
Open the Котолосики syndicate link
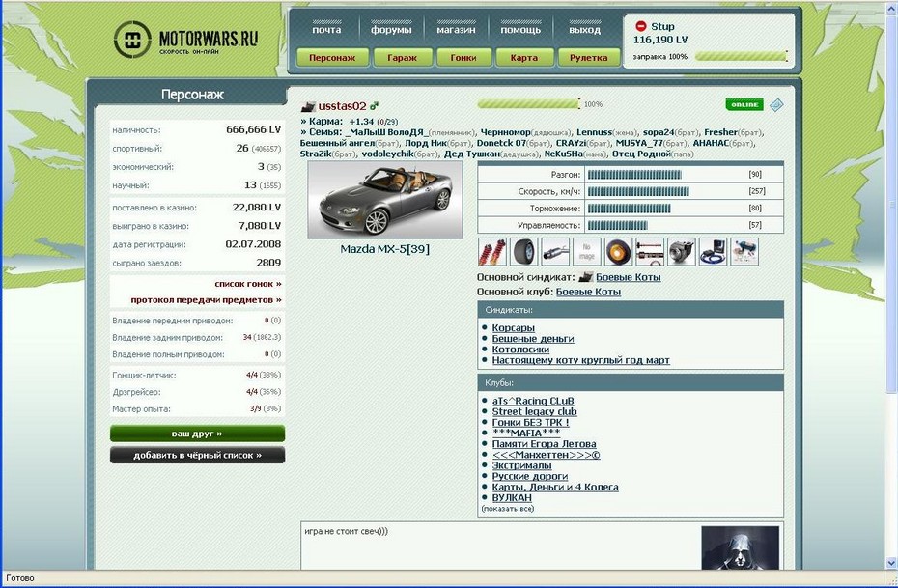(x=520, y=350)
